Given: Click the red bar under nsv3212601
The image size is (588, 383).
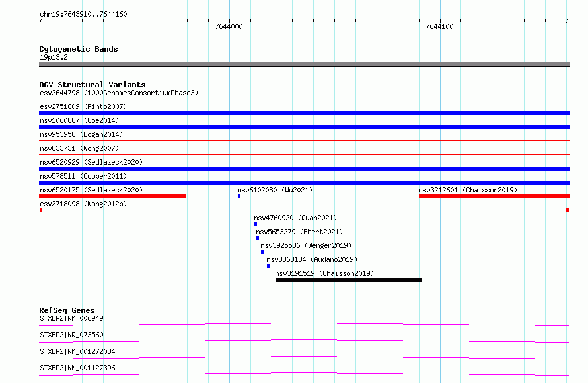Looking at the screenshot, I should coord(494,196).
